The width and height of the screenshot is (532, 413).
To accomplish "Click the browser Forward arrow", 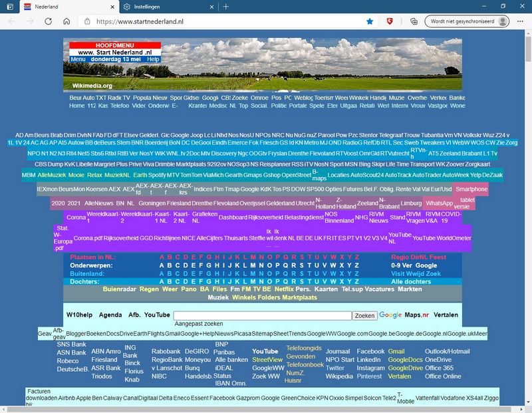I will tap(30, 21).
